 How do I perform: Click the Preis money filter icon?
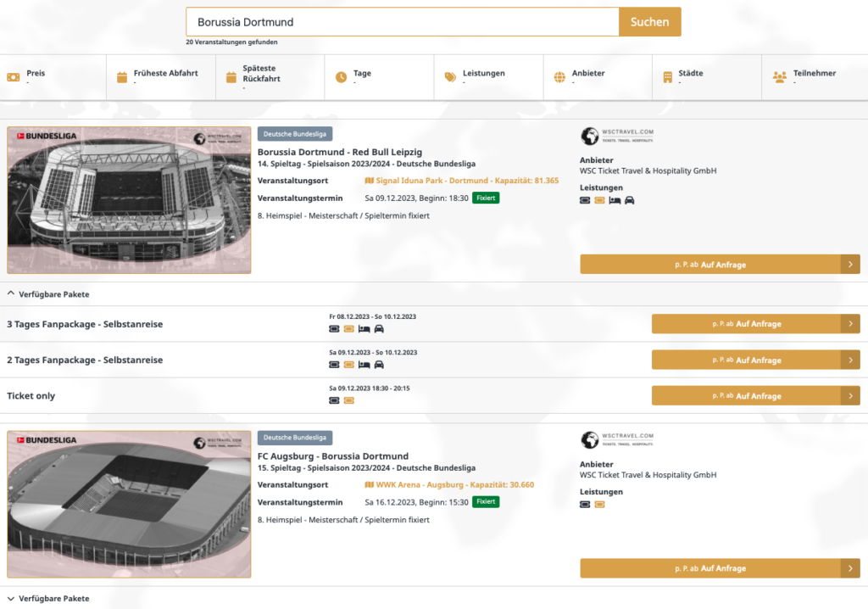click(14, 77)
